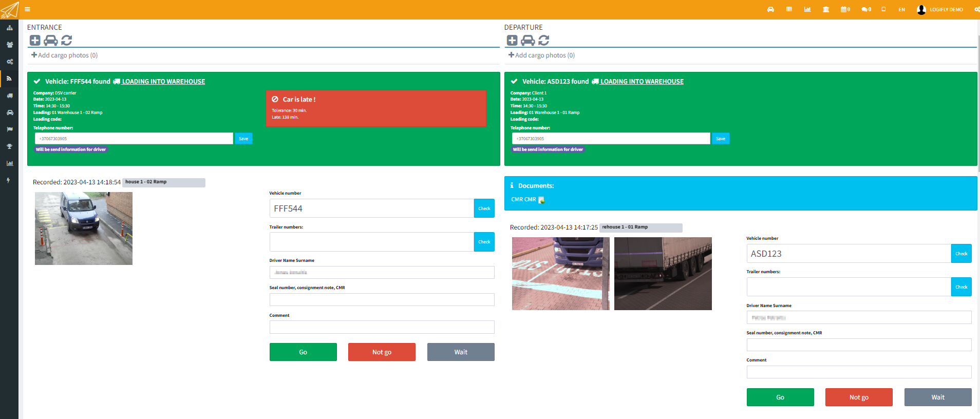Click the plus icon under ENTRANCE
Viewport: 980px width, 419px height.
tap(35, 40)
